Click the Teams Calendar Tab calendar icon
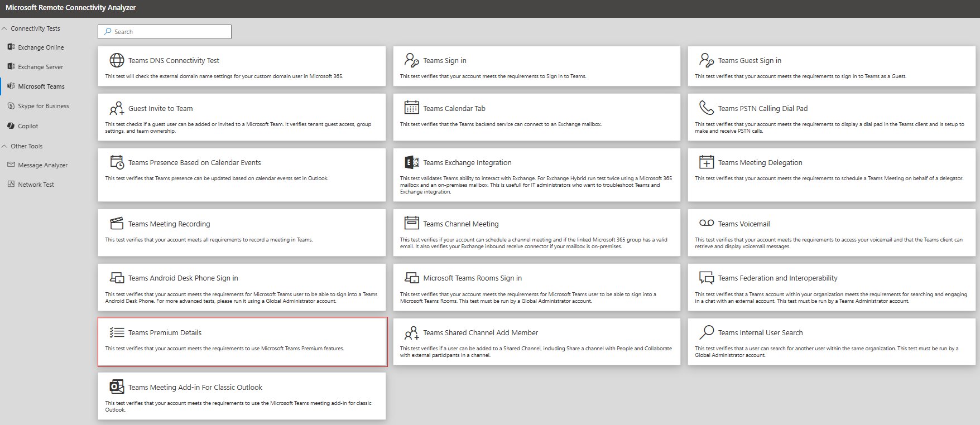980x425 pixels. click(x=411, y=108)
